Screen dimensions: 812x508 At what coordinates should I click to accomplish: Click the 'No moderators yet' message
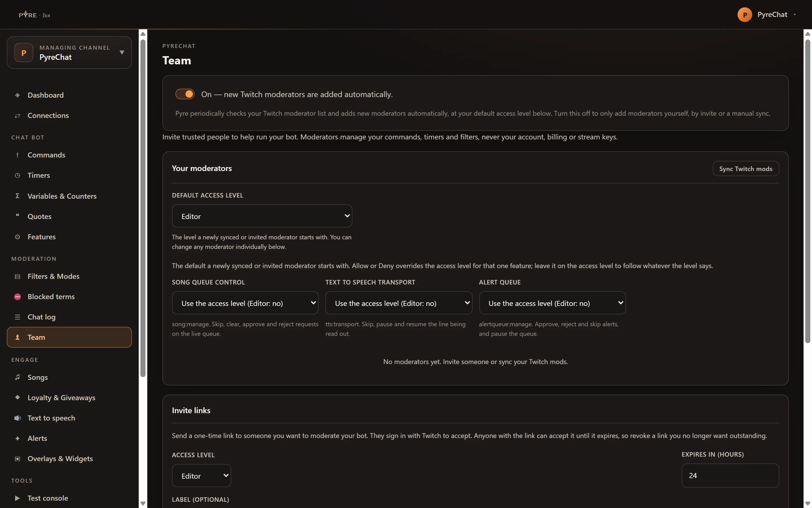(475, 362)
